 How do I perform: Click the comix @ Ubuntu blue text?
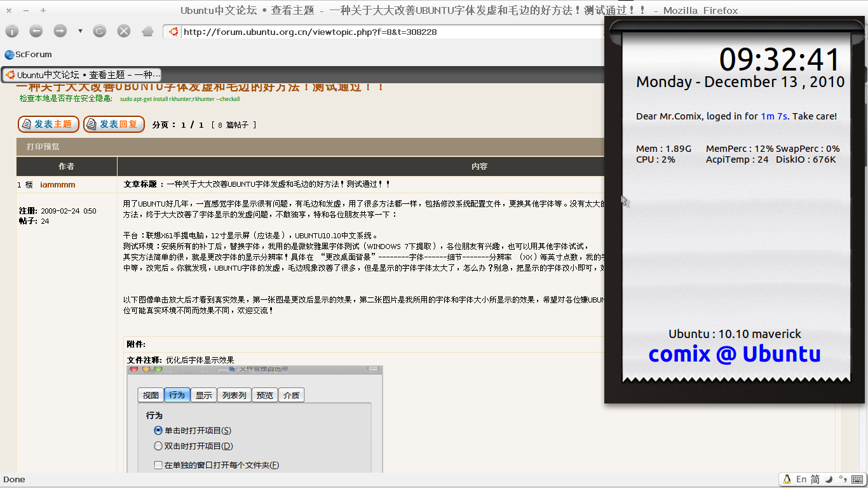735,354
